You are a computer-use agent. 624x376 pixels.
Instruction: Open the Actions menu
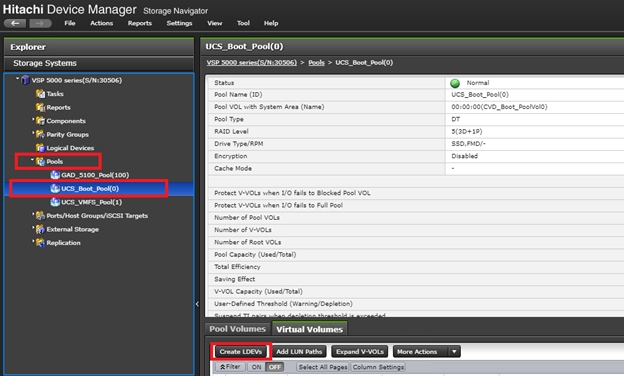click(101, 23)
